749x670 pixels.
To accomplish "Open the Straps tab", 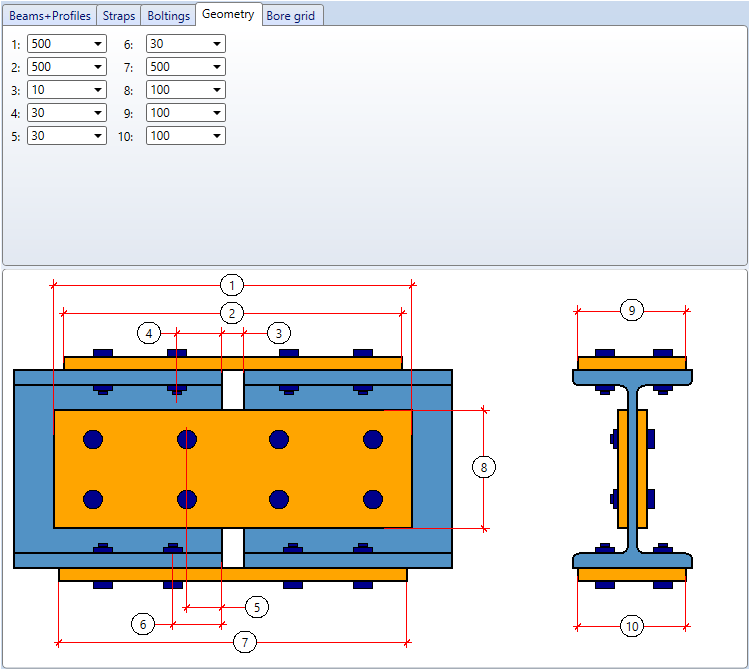I will [x=118, y=16].
